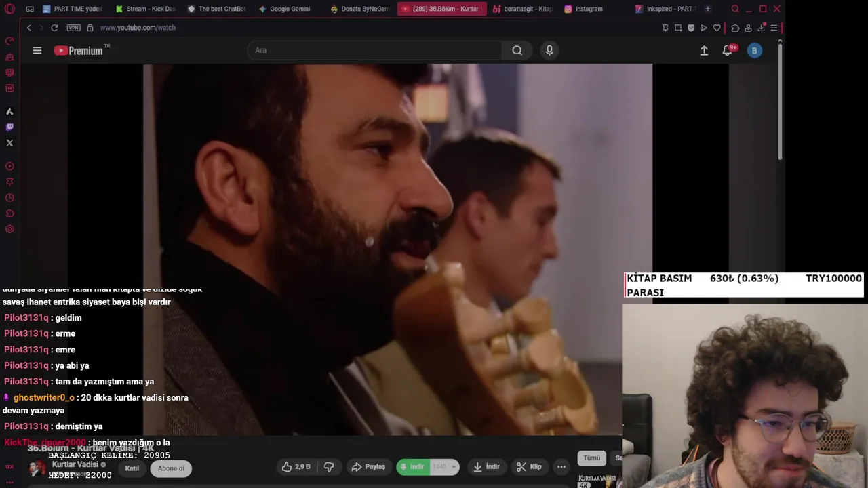Dislike the video with thumbs down button
The width and height of the screenshot is (868, 488).
click(329, 466)
